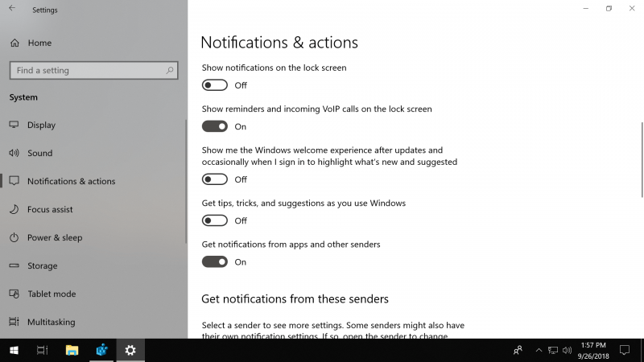Image resolution: width=644 pixels, height=362 pixels.
Task: Turn off reminders and VoIP calls toggle
Action: pyautogui.click(x=214, y=126)
